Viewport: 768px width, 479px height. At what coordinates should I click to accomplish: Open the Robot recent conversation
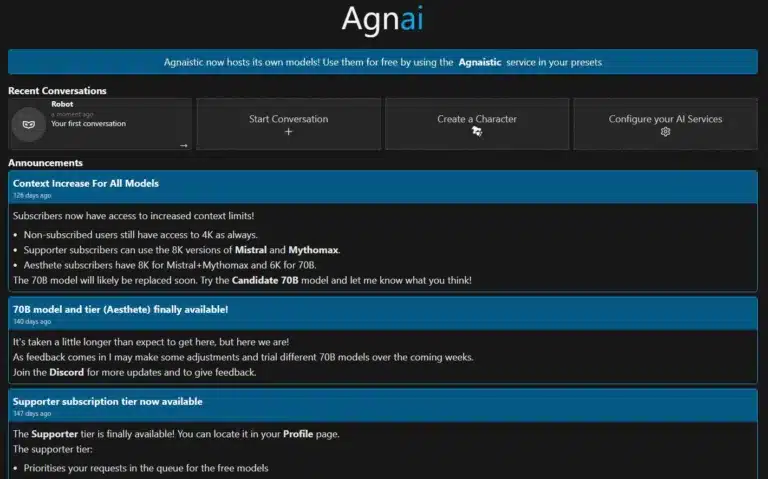click(x=100, y=124)
